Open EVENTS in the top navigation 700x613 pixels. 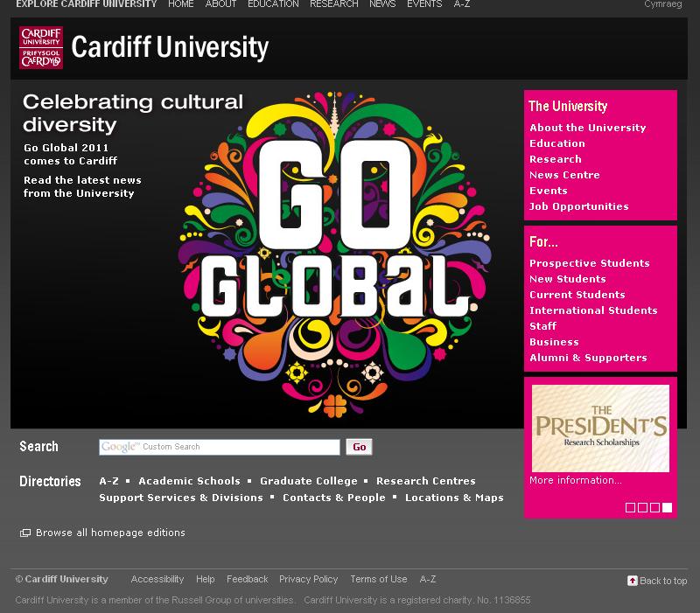424,4
